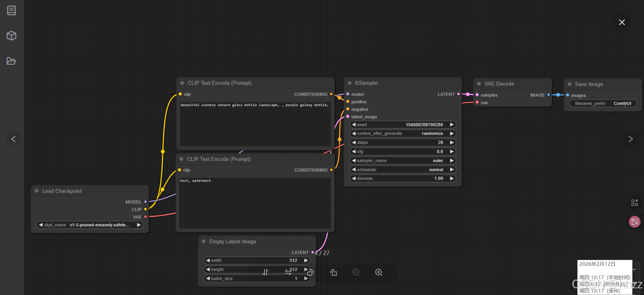Select next checkpoint with ckpt_name right arrow
This screenshot has width=644, height=295.
(139, 225)
